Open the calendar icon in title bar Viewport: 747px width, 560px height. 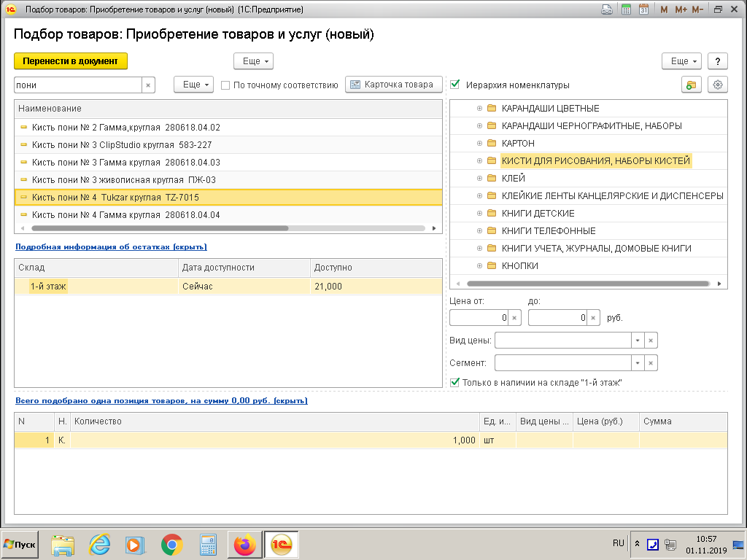(643, 9)
